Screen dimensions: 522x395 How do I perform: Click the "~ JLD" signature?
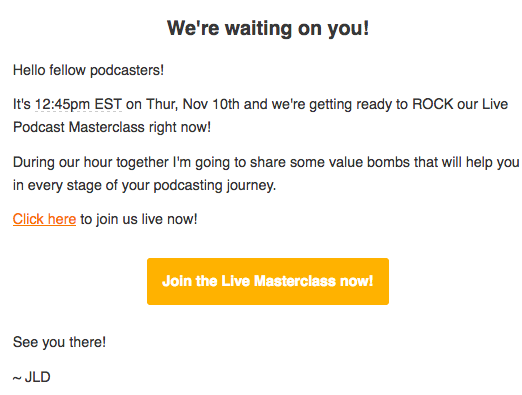[x=32, y=377]
